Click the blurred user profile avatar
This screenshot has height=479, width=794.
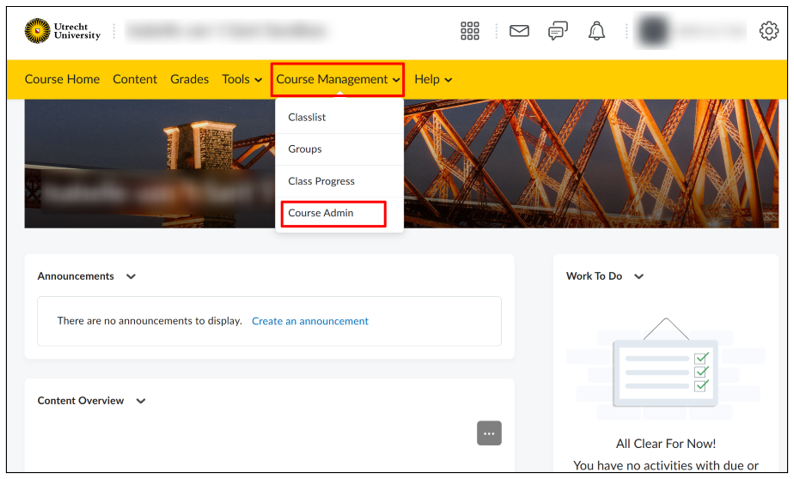coord(653,31)
